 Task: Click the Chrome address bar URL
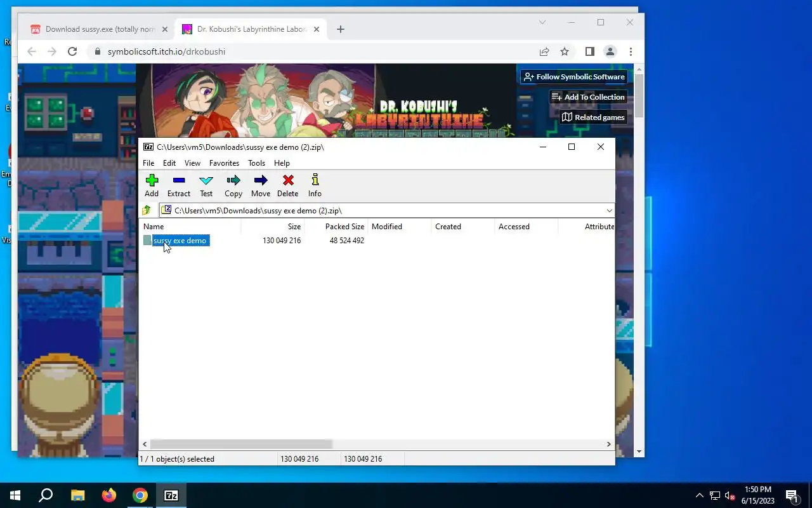coord(166,51)
